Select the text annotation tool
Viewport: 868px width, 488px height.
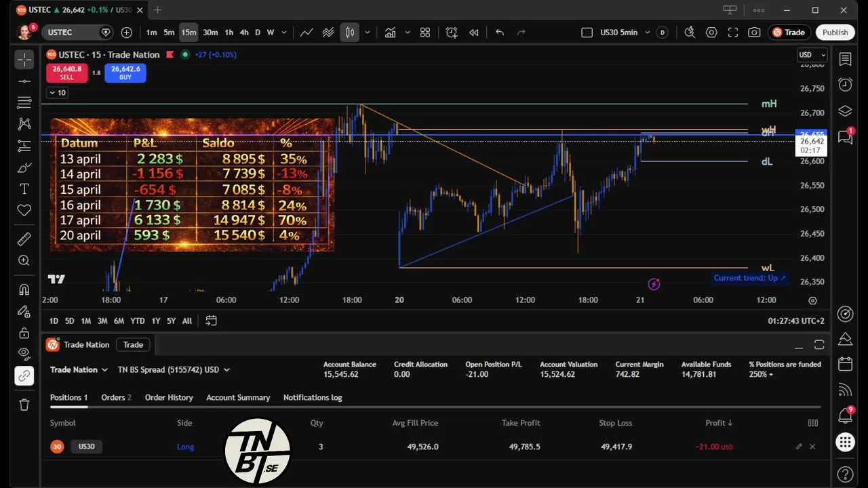pyautogui.click(x=24, y=188)
